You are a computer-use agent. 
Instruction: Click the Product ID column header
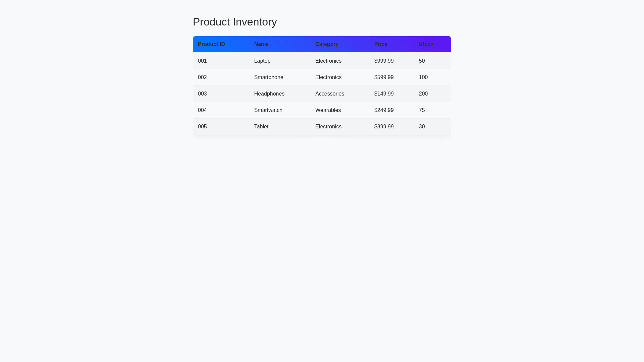pyautogui.click(x=211, y=44)
